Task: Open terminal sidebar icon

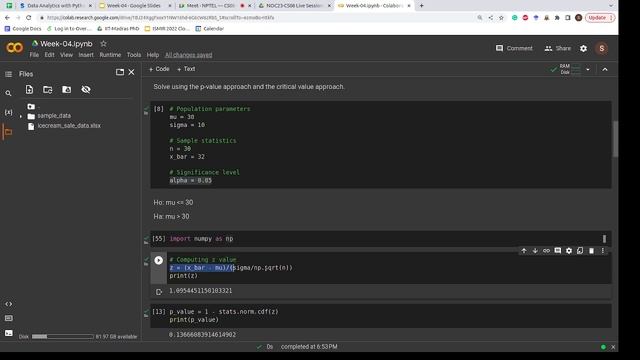Action: 9,333
